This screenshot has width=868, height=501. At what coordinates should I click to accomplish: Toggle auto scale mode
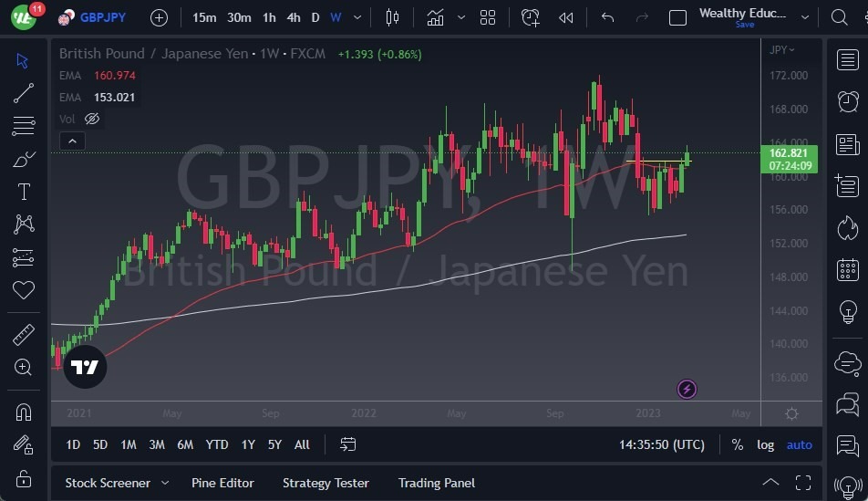point(800,444)
